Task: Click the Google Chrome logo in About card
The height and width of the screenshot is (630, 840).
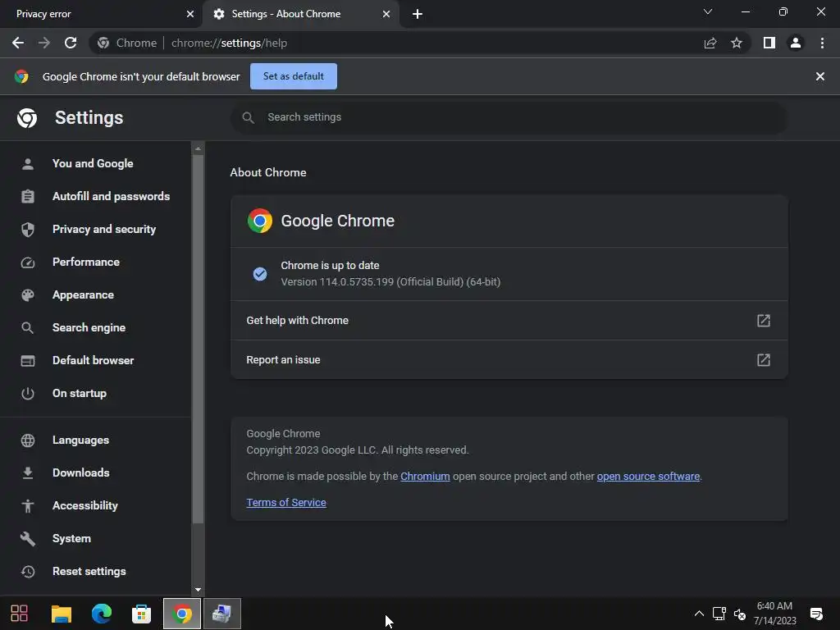Action: pos(260,221)
